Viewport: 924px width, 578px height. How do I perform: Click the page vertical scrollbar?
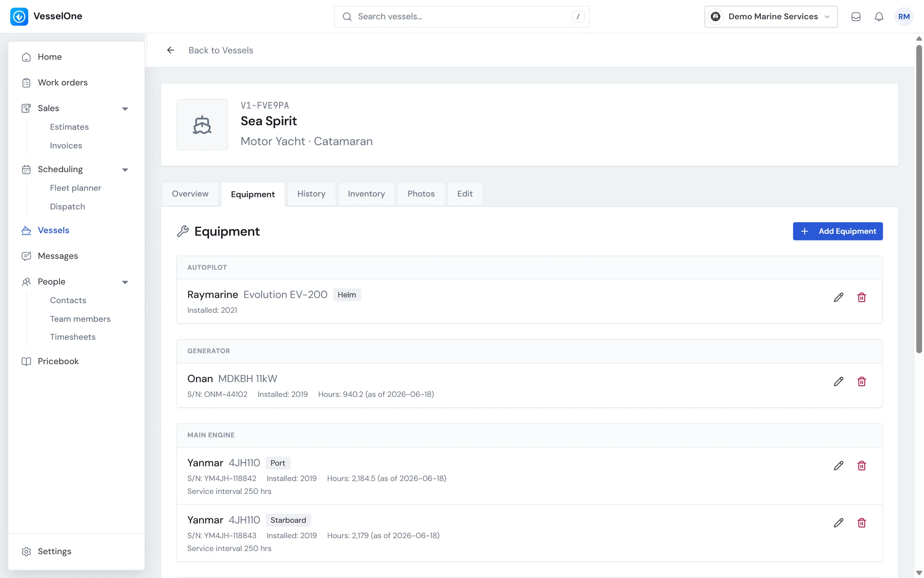[919, 199]
